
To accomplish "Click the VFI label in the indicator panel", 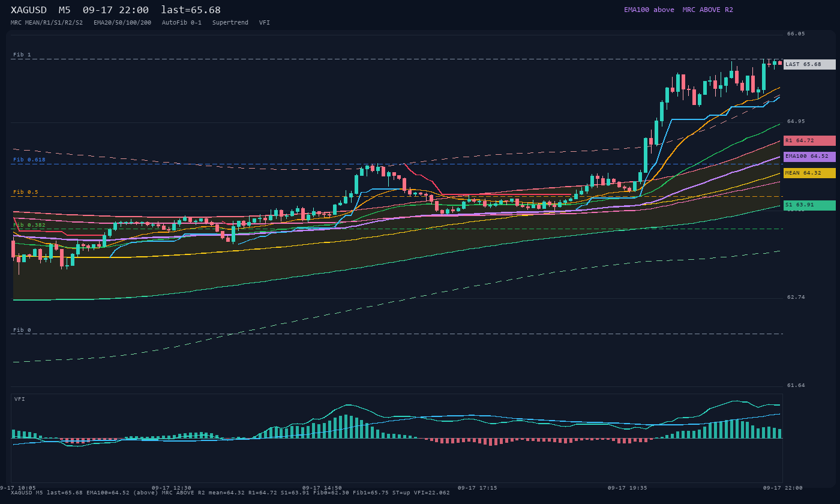I will pyautogui.click(x=20, y=399).
